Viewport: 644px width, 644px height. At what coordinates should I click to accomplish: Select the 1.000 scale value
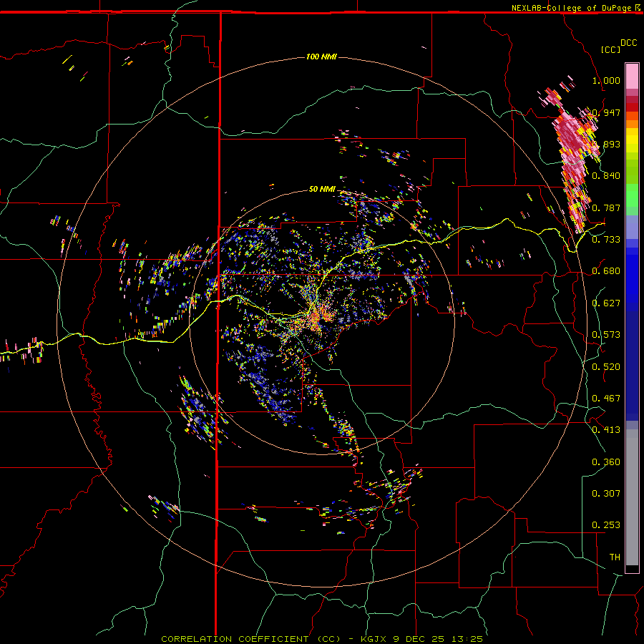click(606, 80)
